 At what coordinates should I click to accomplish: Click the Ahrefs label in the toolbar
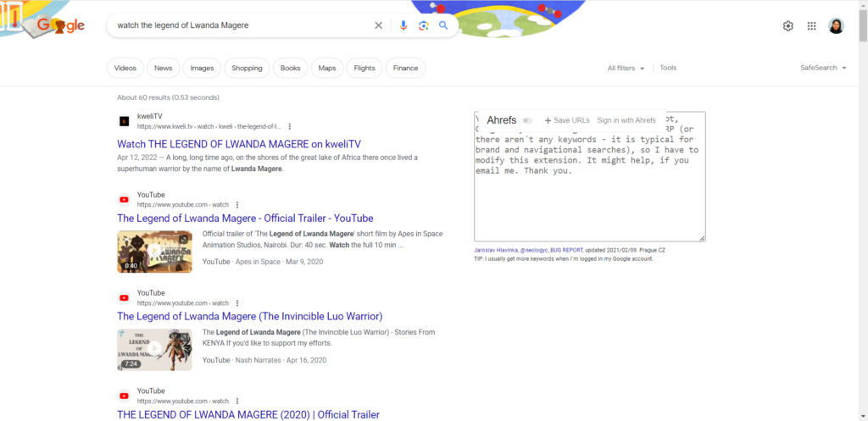502,120
